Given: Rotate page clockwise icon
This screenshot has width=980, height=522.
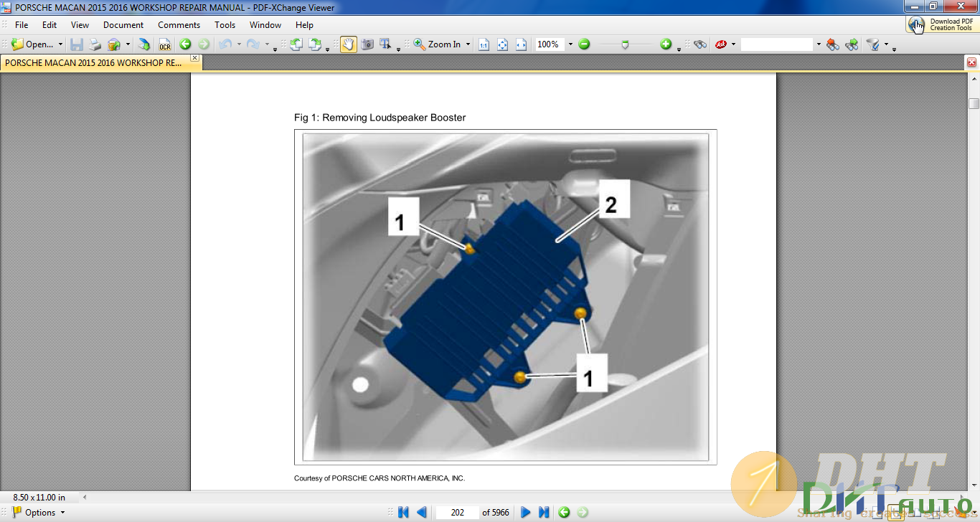Looking at the screenshot, I should click(315, 44).
